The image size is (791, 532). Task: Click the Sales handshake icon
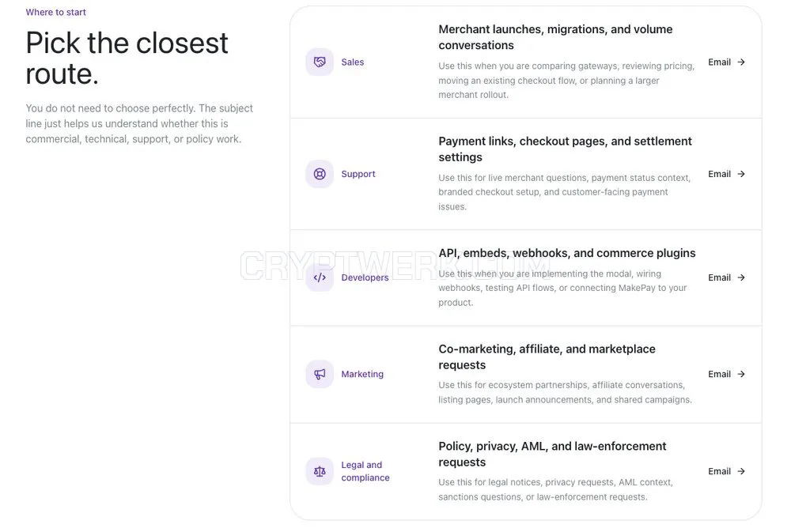[320, 62]
